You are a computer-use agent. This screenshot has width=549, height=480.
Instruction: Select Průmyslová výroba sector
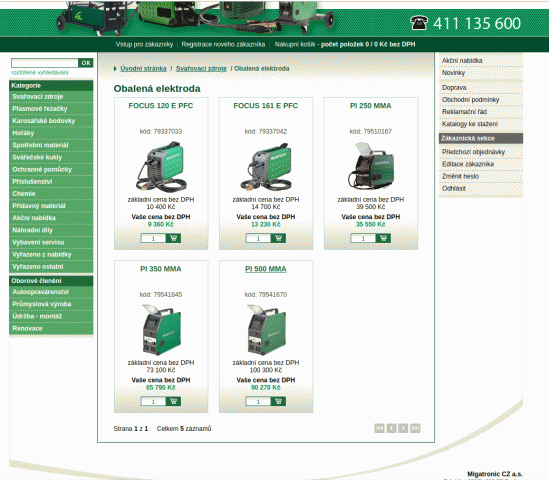51,304
